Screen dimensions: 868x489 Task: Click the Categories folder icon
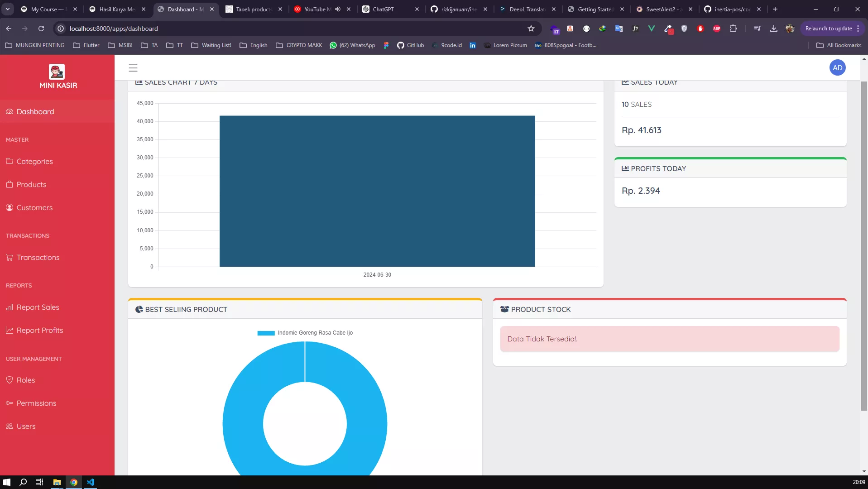10,161
